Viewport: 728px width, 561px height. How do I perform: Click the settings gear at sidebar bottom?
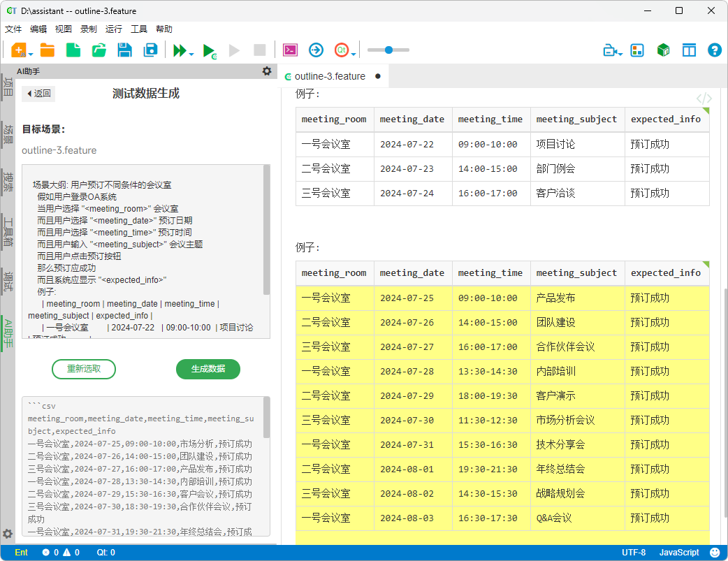8,534
